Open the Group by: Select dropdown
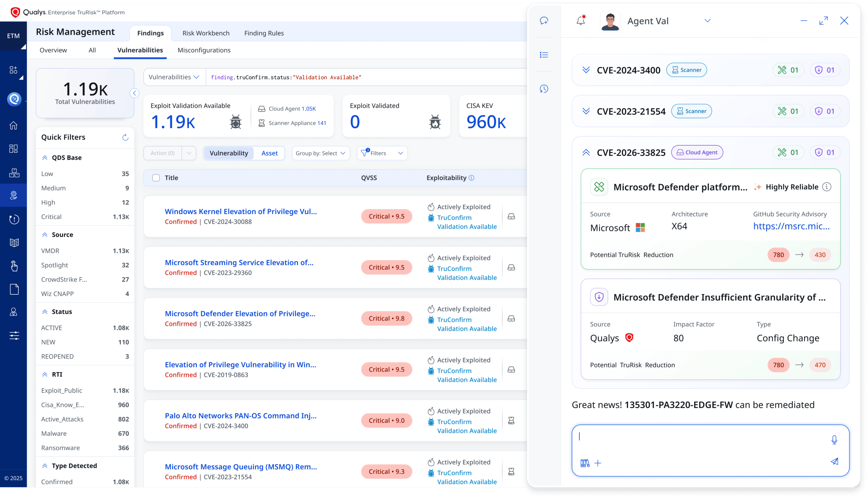Screen dimensions: 868x498 [x=320, y=153]
